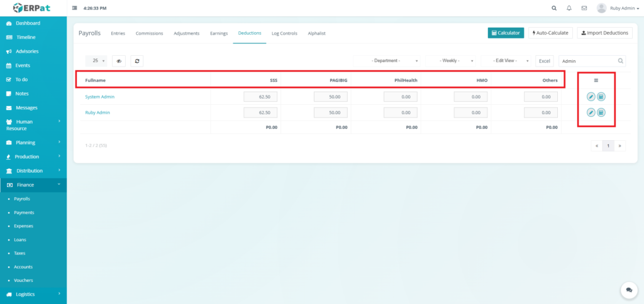Open the chat bubble icon at bottom right

click(628, 290)
